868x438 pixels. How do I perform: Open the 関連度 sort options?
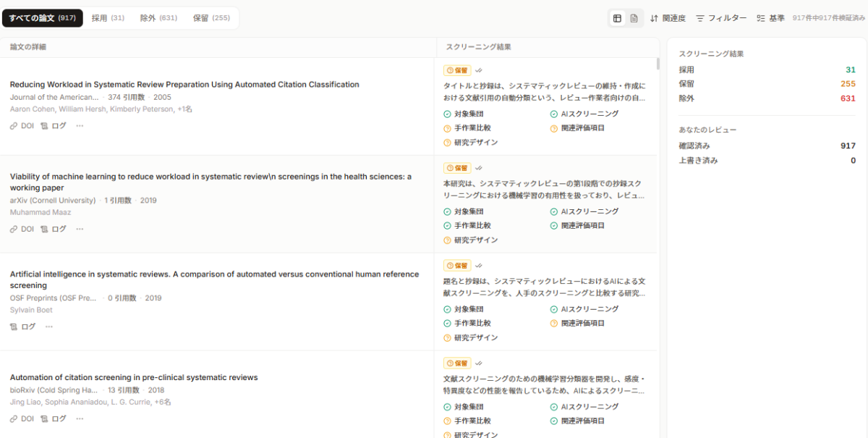[x=668, y=18]
